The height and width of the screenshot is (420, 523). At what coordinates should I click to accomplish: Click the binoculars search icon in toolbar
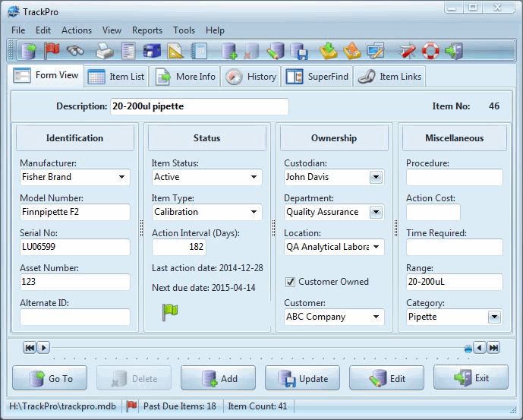(x=74, y=51)
